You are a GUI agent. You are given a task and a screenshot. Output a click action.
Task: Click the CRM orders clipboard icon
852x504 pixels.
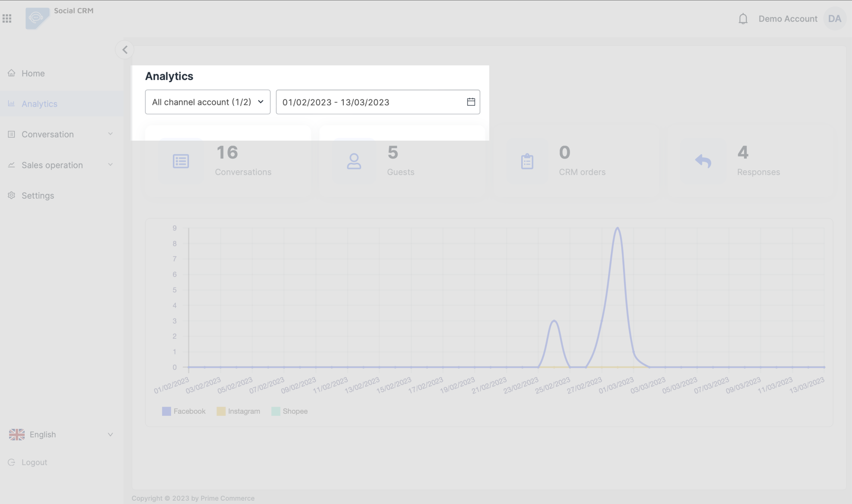(x=527, y=161)
